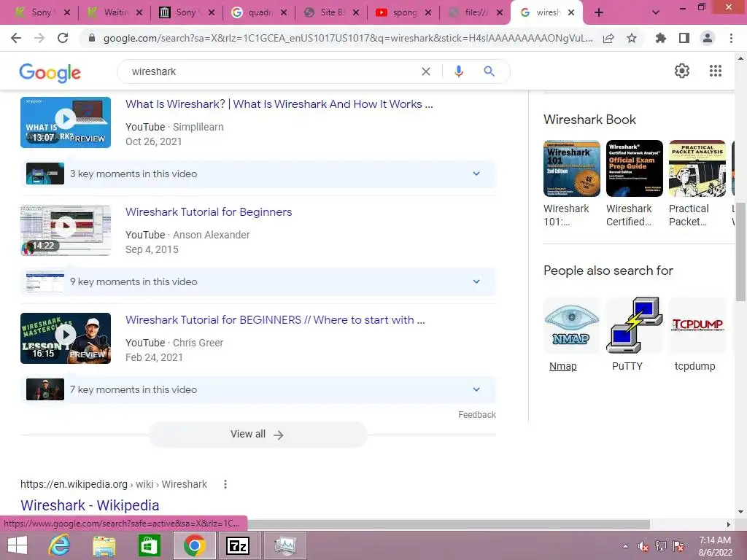Screen dimensions: 747x560
Task: Open the Extensions puzzle icon
Action: pyautogui.click(x=660, y=38)
